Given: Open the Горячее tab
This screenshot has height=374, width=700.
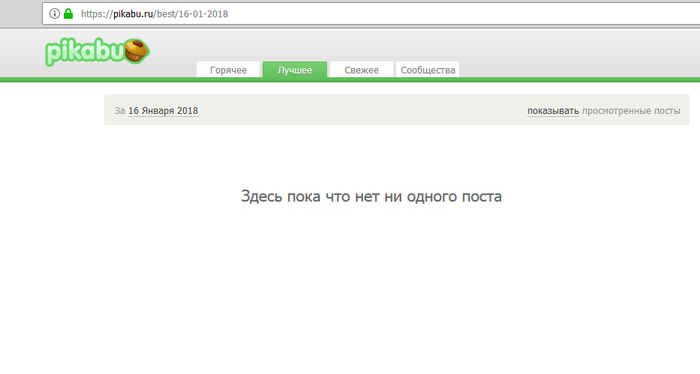Looking at the screenshot, I should pos(228,70).
